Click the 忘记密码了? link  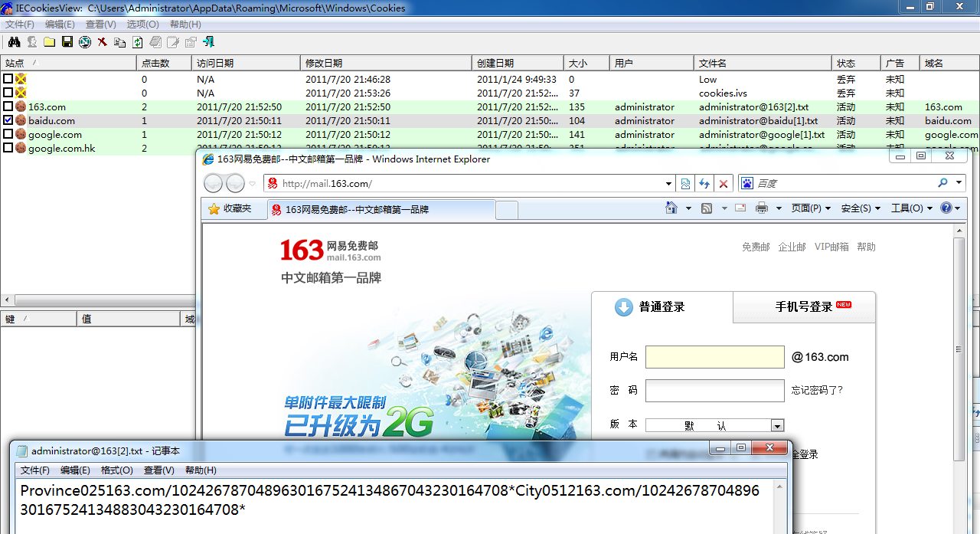(x=817, y=390)
